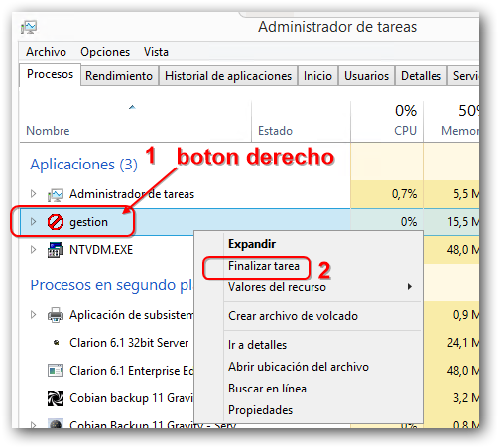Click the Aplicaciones (3) group heading
The image size is (499, 448).
pyautogui.click(x=83, y=165)
